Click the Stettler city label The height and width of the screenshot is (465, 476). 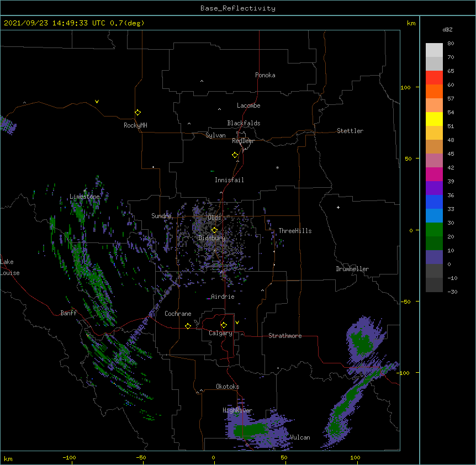(350, 131)
